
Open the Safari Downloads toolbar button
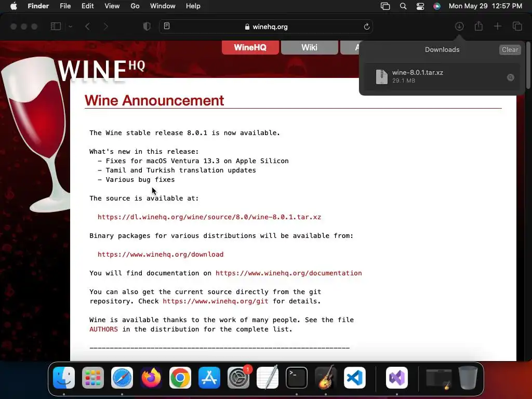point(459,26)
